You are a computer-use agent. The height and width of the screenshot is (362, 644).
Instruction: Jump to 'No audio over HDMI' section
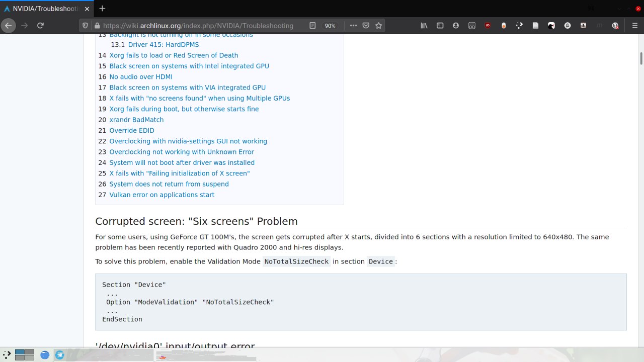(x=141, y=77)
